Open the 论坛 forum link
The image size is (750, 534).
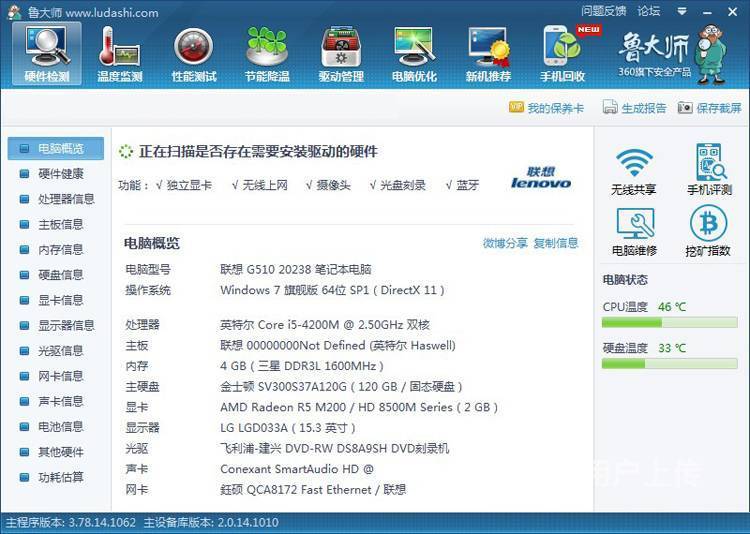click(x=649, y=11)
